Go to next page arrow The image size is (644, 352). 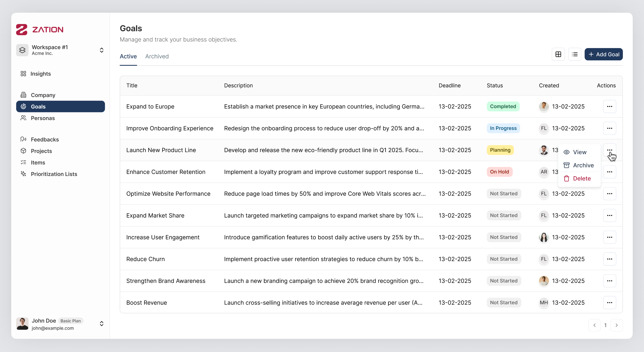tap(616, 325)
